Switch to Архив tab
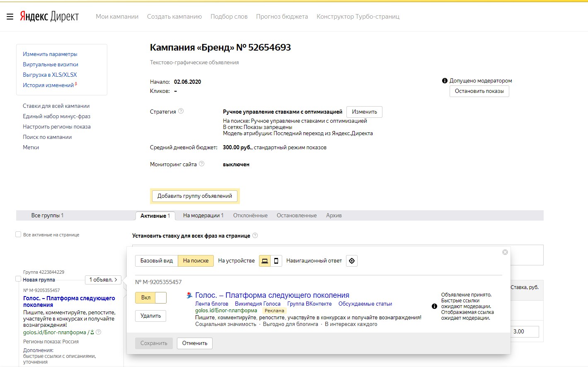Viewport: 588px width, 367px height. [334, 215]
